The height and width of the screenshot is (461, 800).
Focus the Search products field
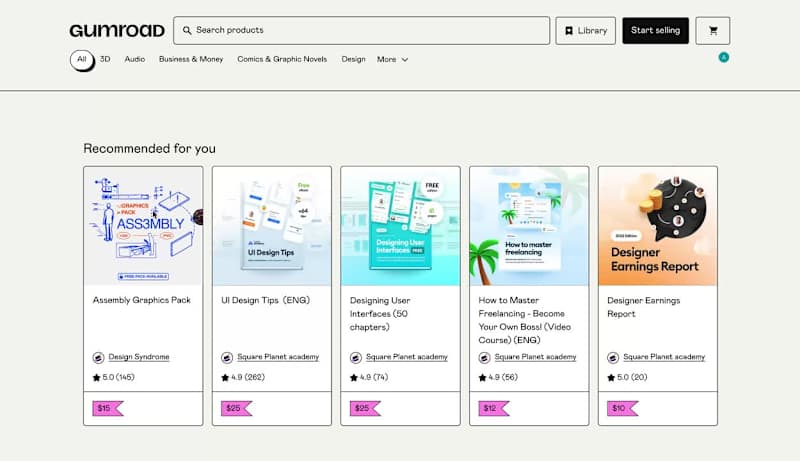click(x=361, y=31)
